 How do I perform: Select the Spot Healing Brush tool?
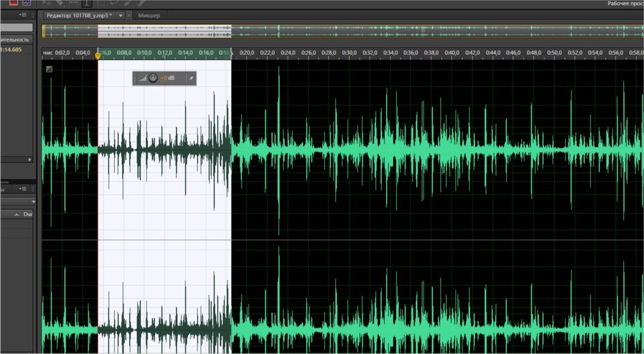pos(141,3)
